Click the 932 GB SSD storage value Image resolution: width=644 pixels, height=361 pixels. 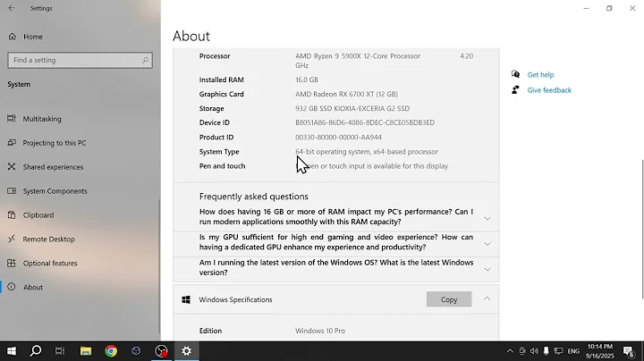click(x=352, y=109)
